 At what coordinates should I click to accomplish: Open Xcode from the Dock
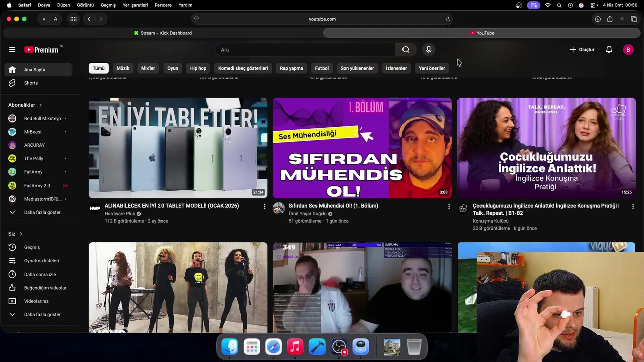[317, 347]
